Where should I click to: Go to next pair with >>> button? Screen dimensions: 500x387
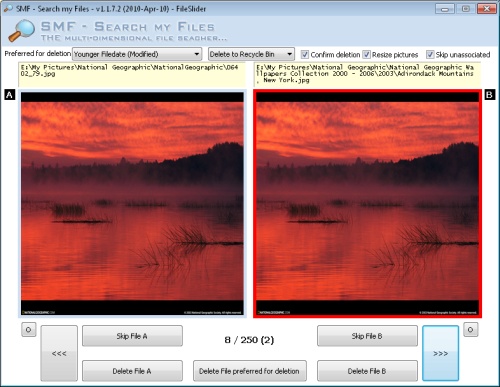pos(440,353)
